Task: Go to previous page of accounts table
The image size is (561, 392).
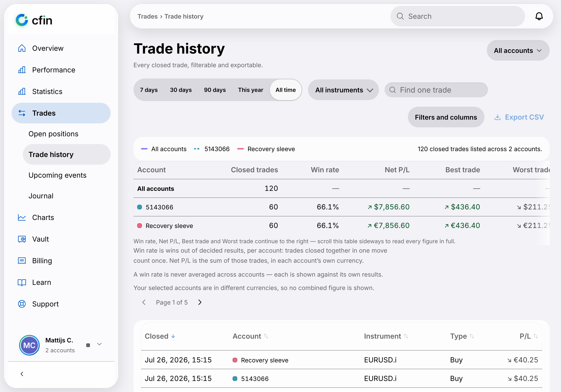Action: pyautogui.click(x=144, y=302)
